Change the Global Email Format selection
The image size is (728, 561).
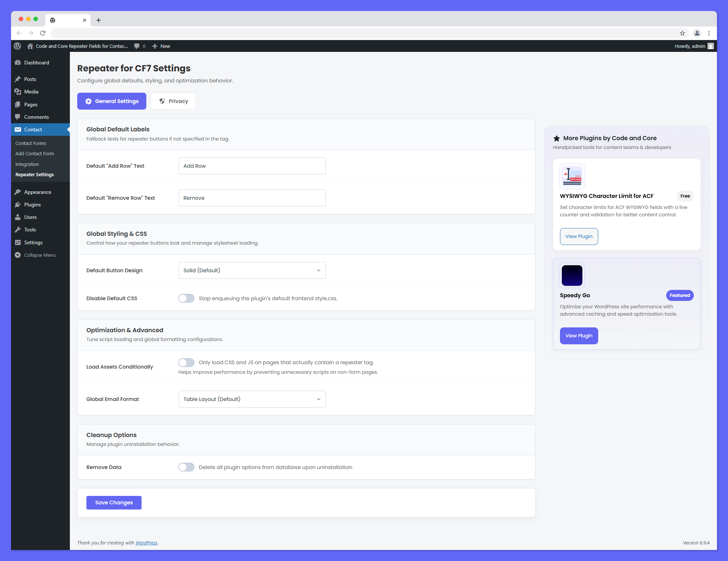(252, 399)
